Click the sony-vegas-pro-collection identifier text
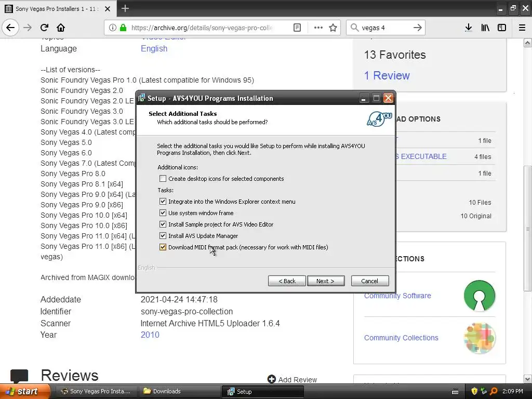 pyautogui.click(x=187, y=312)
